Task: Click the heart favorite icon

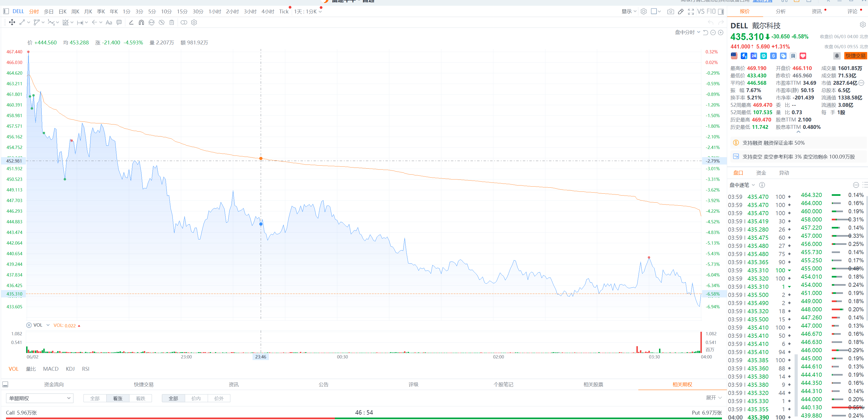Action: click(x=803, y=56)
